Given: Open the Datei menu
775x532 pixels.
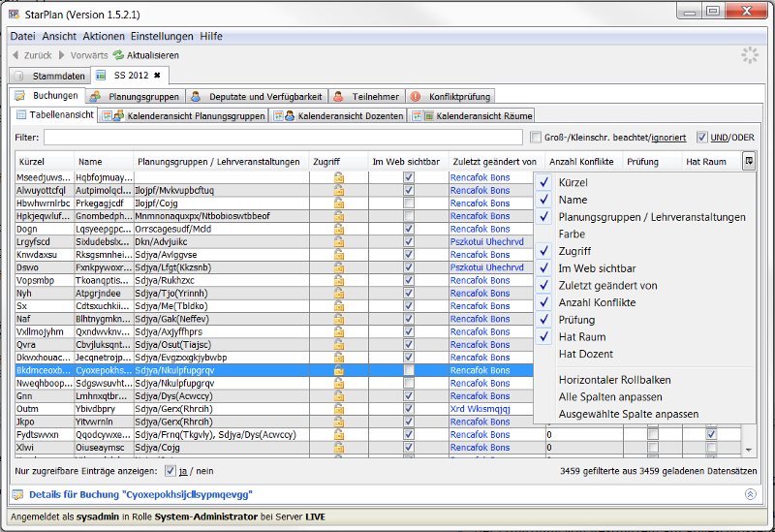Looking at the screenshot, I should coord(22,36).
